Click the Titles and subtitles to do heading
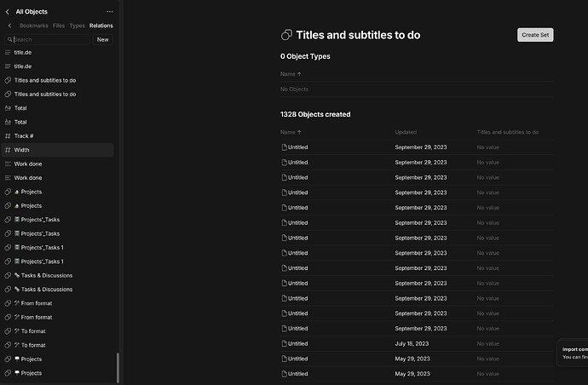588x385 pixels. coord(358,35)
